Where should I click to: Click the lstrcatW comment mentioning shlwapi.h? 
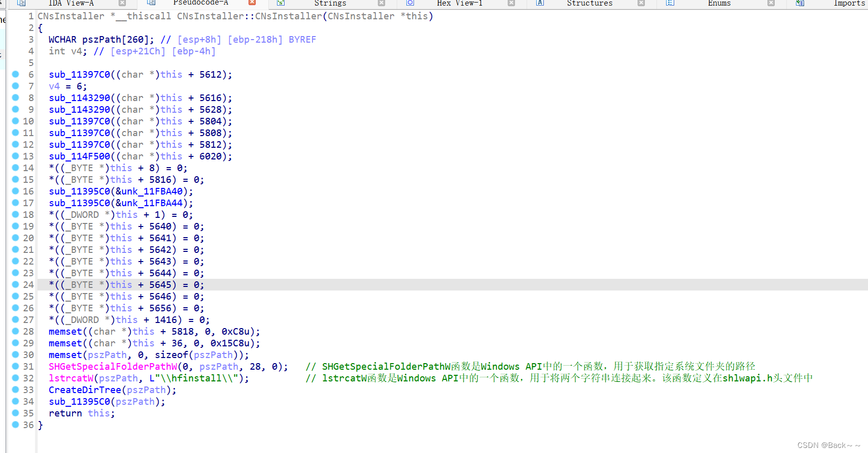tap(559, 378)
